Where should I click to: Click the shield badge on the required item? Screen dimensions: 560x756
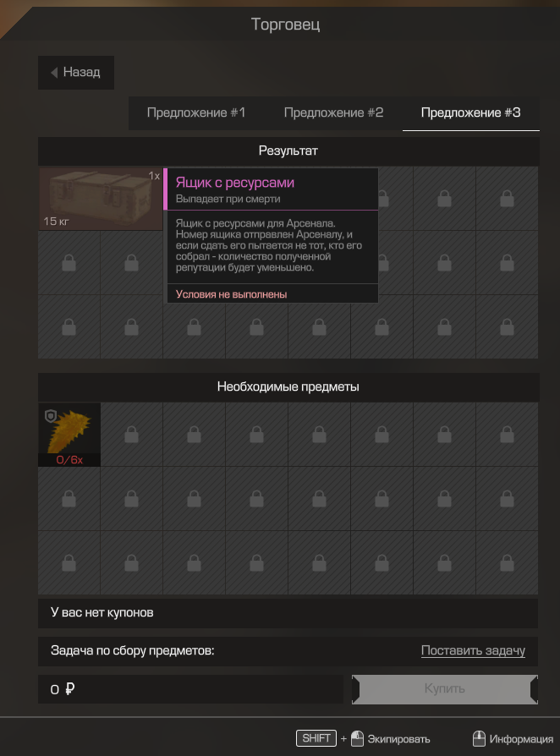point(51,415)
